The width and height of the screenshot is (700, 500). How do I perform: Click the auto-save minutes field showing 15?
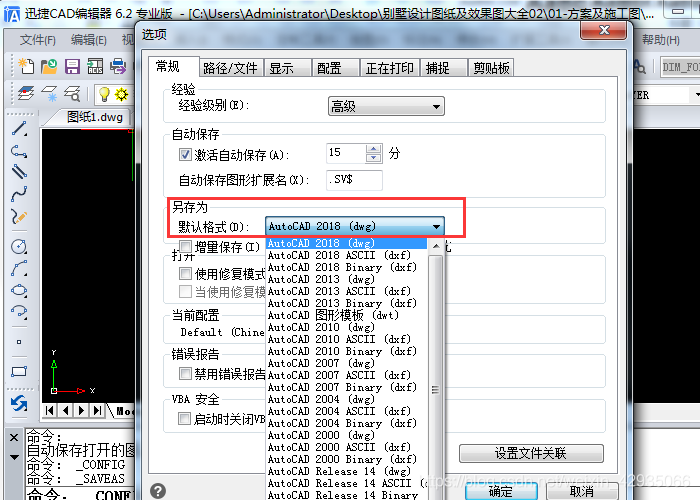click(x=346, y=154)
